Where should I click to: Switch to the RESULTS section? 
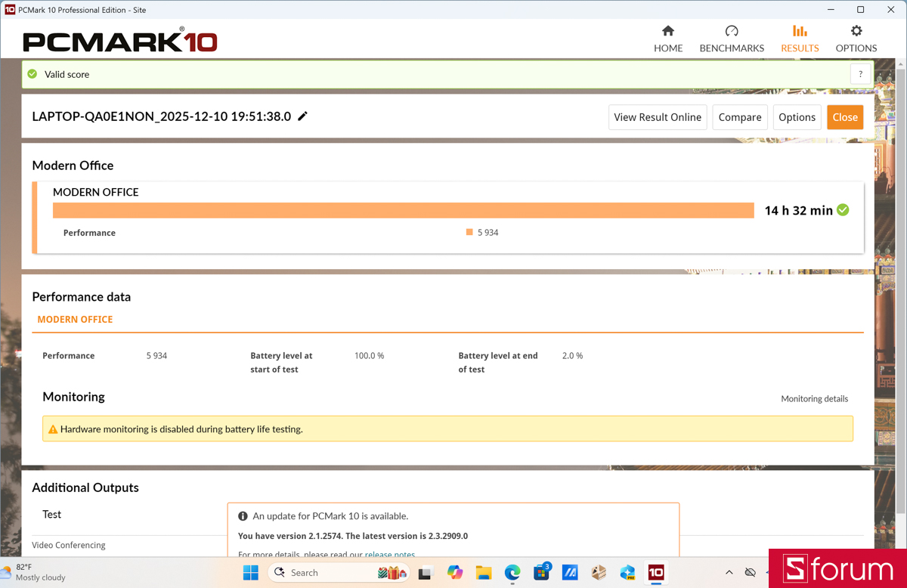800,39
